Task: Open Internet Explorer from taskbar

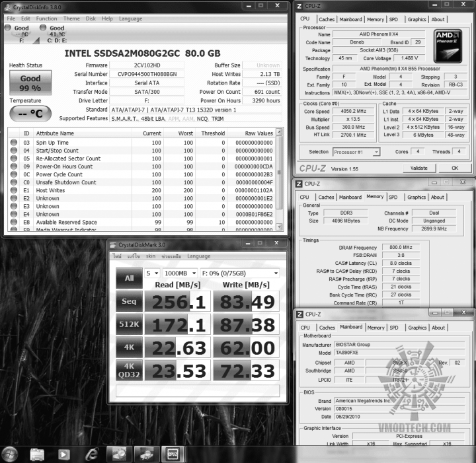Action: (91, 454)
